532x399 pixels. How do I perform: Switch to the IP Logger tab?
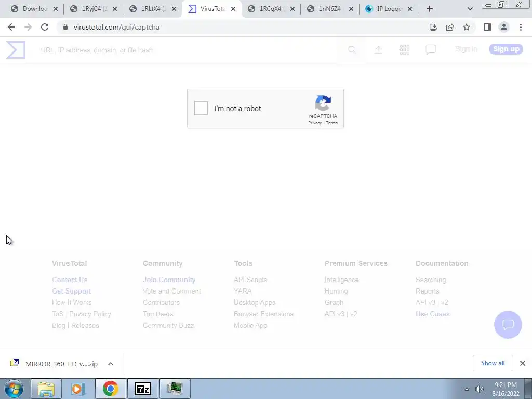pyautogui.click(x=388, y=9)
